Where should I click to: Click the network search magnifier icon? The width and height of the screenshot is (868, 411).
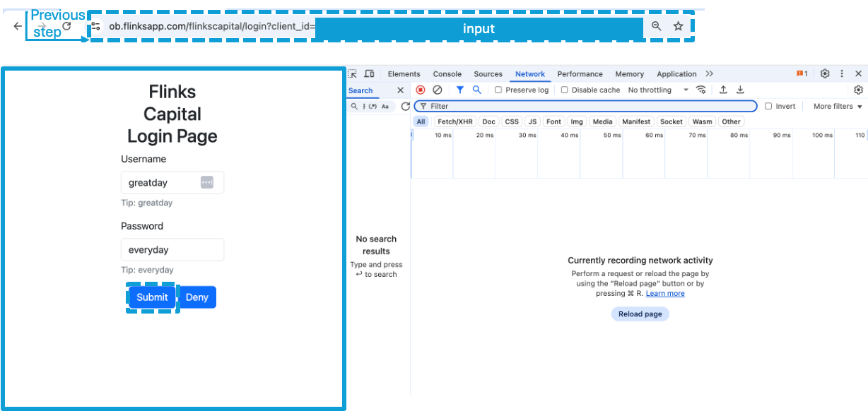[x=477, y=90]
